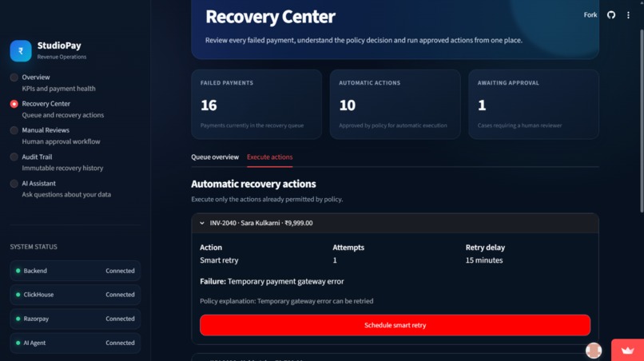Click the AI Agent Connected status row
Screen dimensions: 644x361
(x=75, y=343)
